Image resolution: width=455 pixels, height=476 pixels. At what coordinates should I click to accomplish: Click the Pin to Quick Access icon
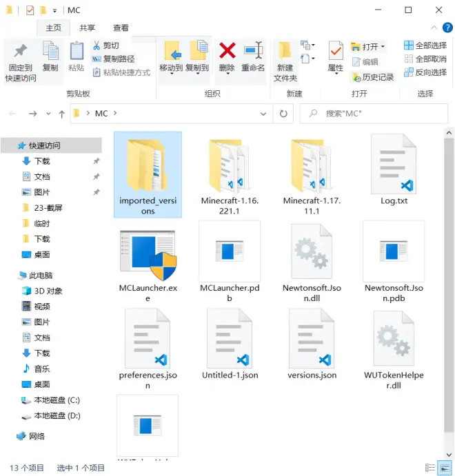(21, 51)
